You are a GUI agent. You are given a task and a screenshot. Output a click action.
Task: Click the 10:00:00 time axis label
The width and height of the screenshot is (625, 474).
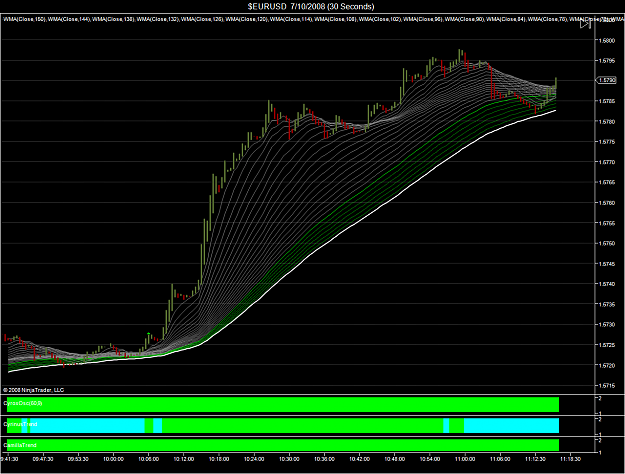click(113, 459)
